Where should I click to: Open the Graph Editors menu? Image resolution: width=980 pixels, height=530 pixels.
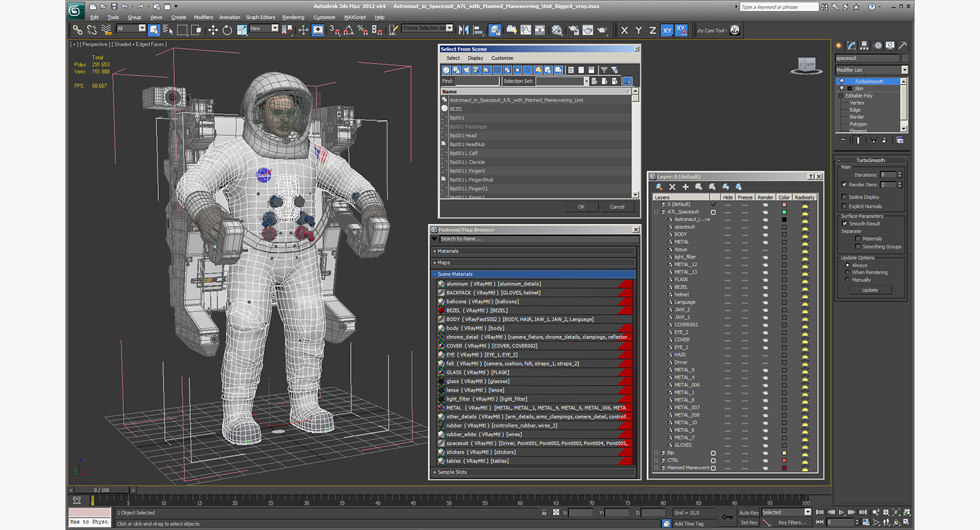260,17
